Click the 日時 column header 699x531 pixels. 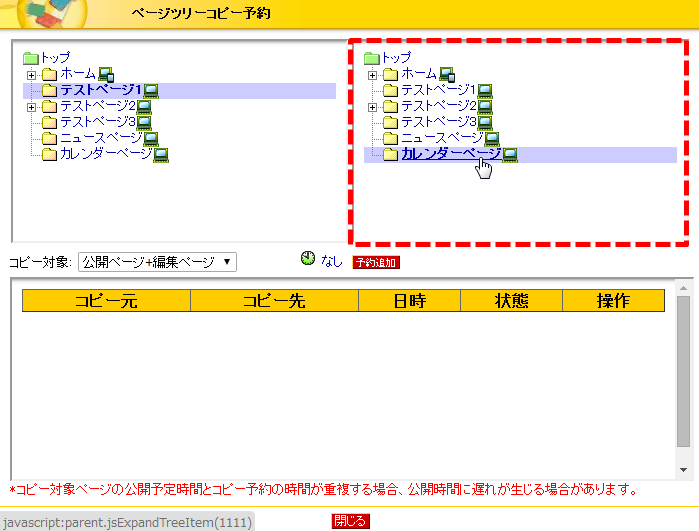click(409, 300)
